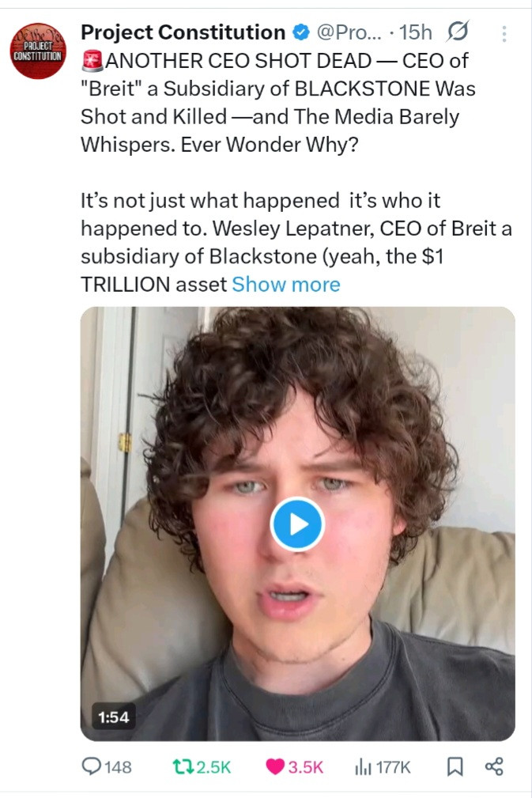The width and height of the screenshot is (532, 798).
Task: Open the Project Constitution profile avatar
Action: click(38, 50)
